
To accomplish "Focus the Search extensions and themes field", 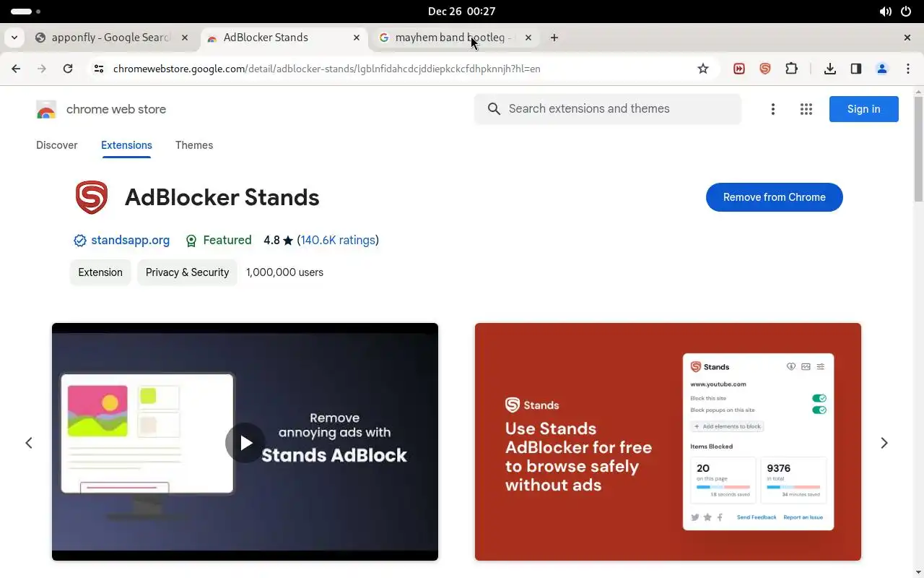I will (608, 108).
